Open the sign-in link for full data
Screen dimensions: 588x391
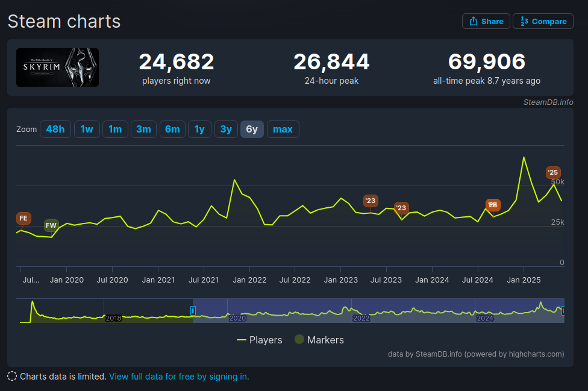click(179, 377)
